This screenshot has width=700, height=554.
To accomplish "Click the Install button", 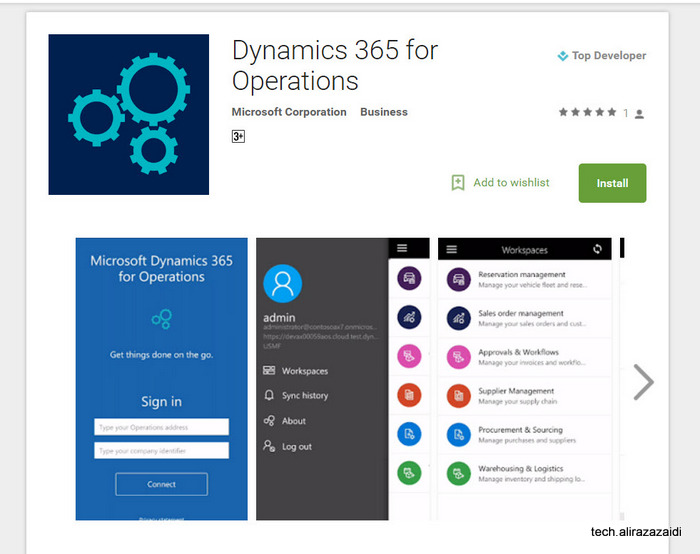I will [x=612, y=183].
